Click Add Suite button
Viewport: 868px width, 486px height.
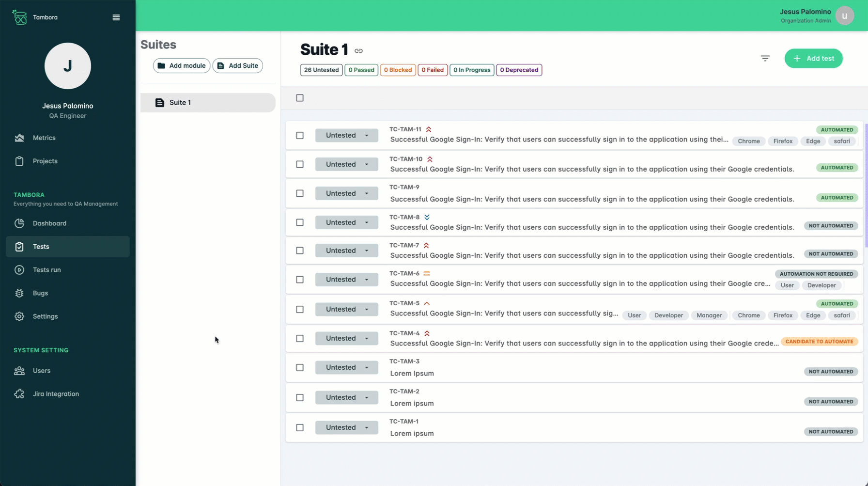tap(238, 65)
